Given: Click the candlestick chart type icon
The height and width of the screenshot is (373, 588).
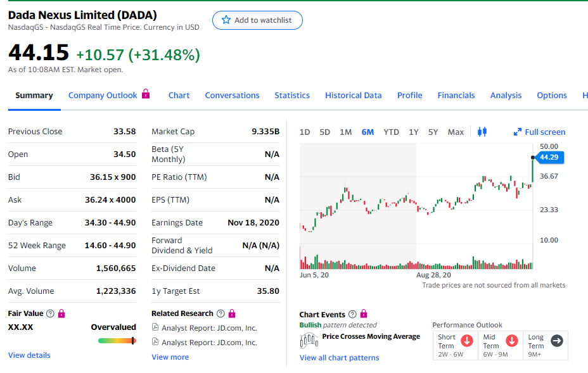Looking at the screenshot, I should [x=482, y=132].
